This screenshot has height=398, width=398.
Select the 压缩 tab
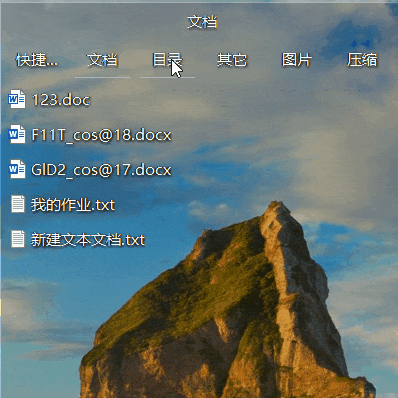[x=362, y=60]
